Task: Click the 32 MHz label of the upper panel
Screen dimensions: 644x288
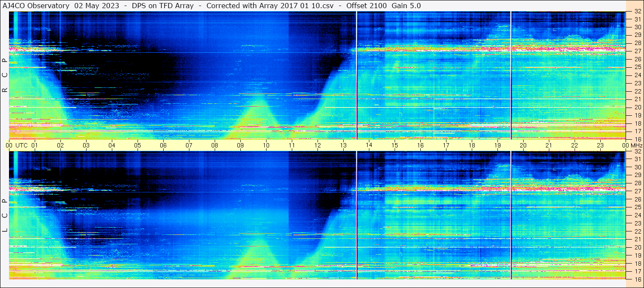Action: (x=637, y=12)
